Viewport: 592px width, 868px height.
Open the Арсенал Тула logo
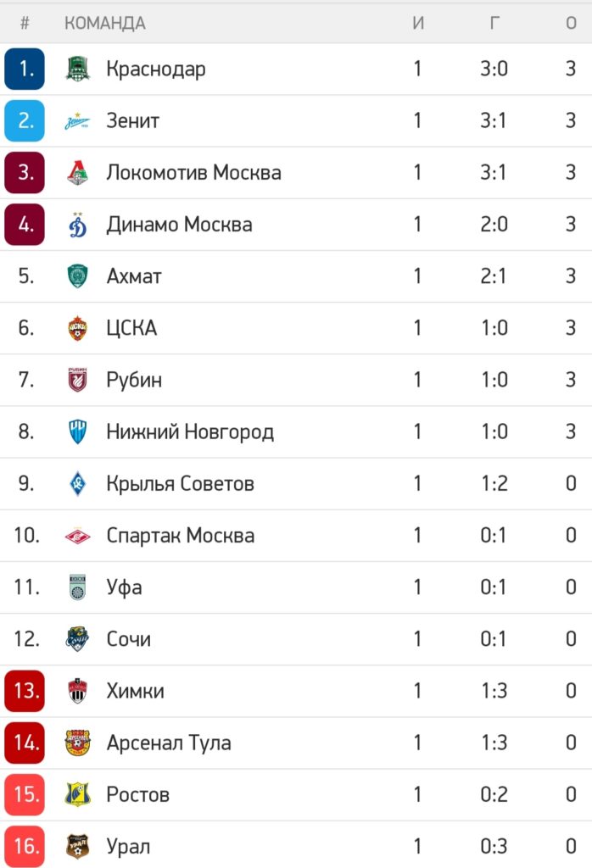click(x=77, y=743)
